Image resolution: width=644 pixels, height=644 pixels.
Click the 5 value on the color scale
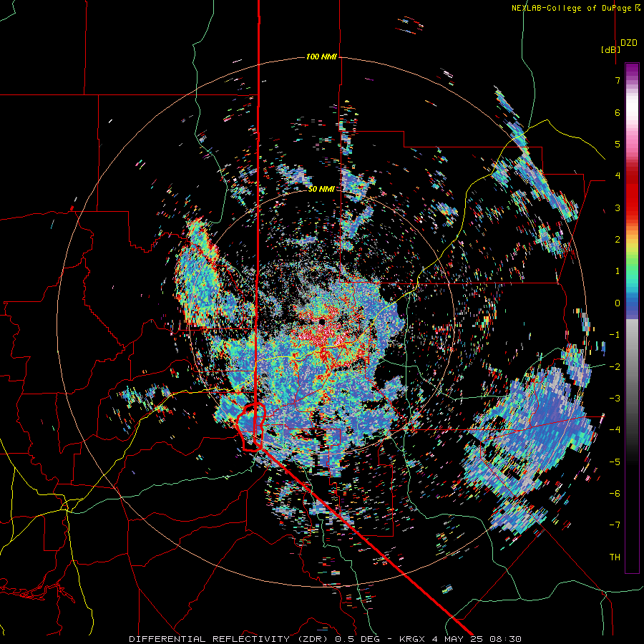tap(618, 144)
